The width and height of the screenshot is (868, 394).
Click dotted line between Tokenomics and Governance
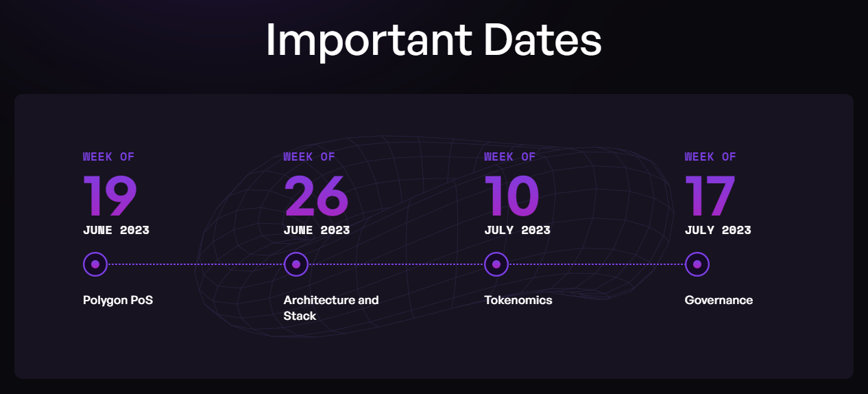tap(596, 264)
